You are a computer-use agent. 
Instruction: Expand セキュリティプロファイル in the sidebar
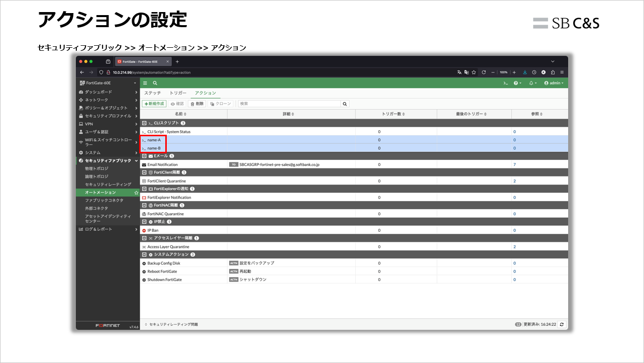[108, 116]
